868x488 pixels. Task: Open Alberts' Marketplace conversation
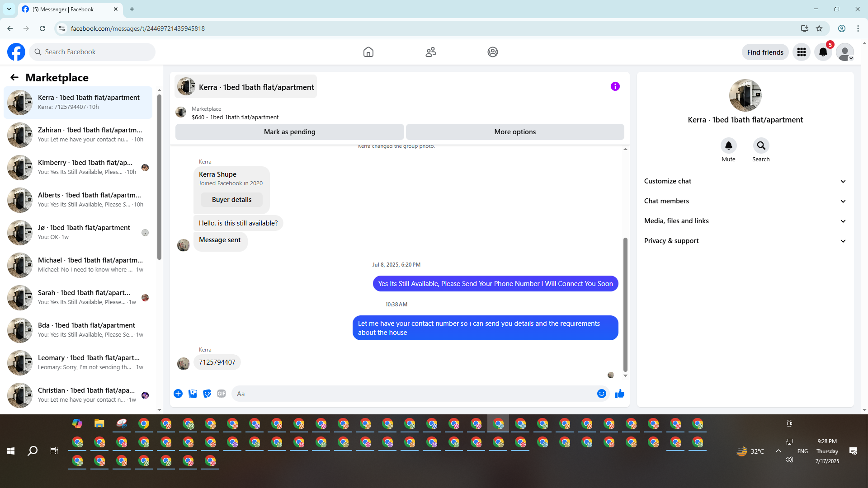(x=78, y=200)
